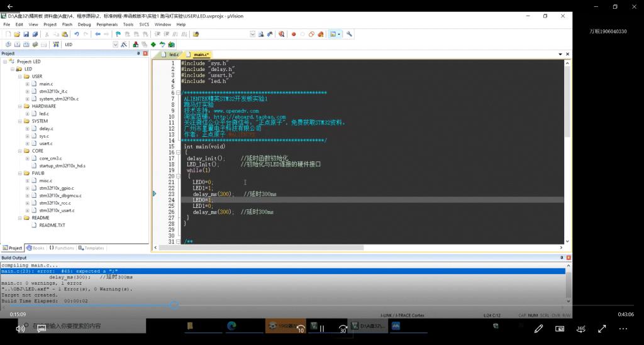Viewport: 644px width, 345px height.
Task: Open the LED target selection dropdown
Action: click(115, 45)
